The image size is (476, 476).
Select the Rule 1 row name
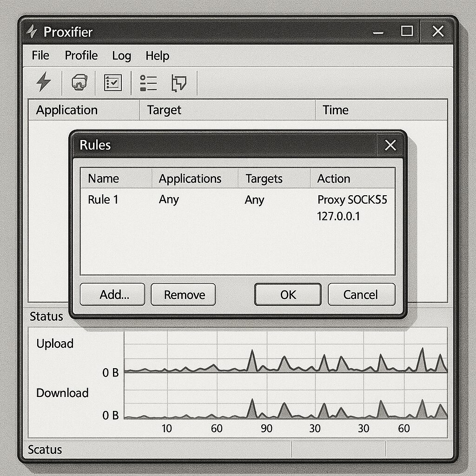point(103,200)
